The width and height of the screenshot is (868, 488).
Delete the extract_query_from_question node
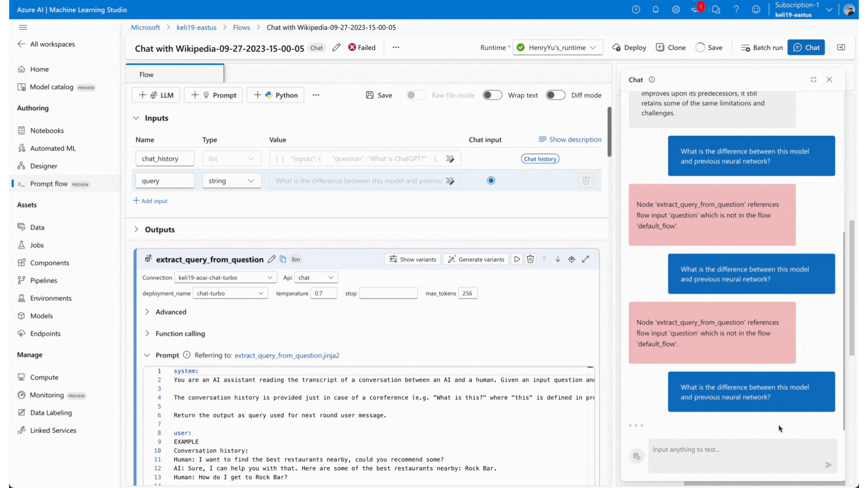tap(530, 259)
